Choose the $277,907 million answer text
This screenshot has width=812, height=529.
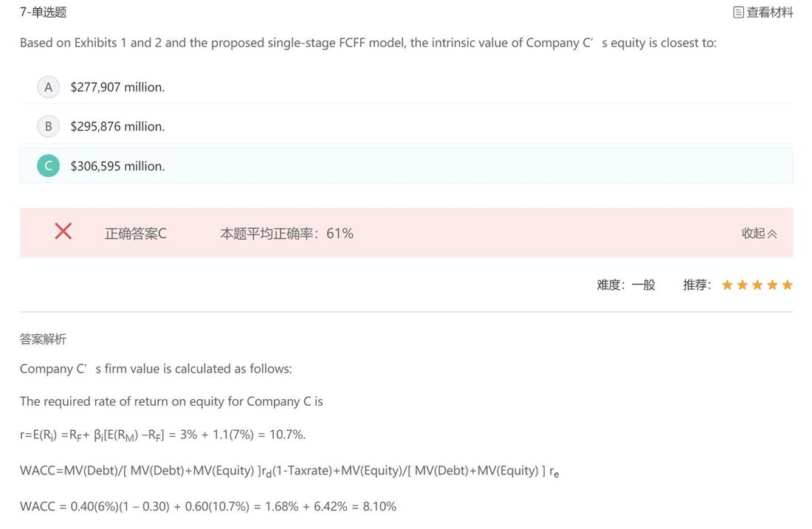[x=117, y=87]
